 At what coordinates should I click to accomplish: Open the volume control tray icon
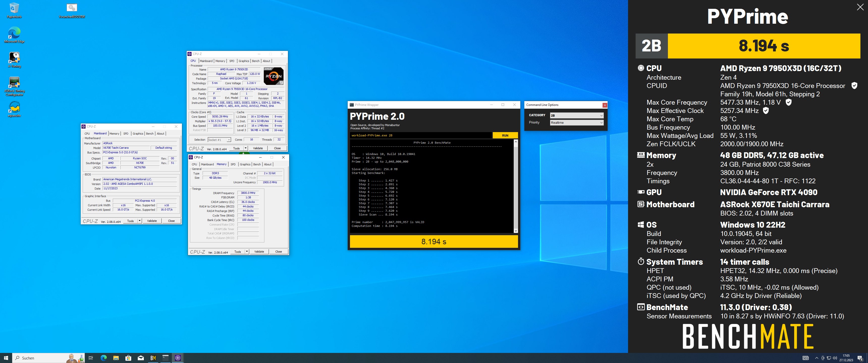(835, 358)
